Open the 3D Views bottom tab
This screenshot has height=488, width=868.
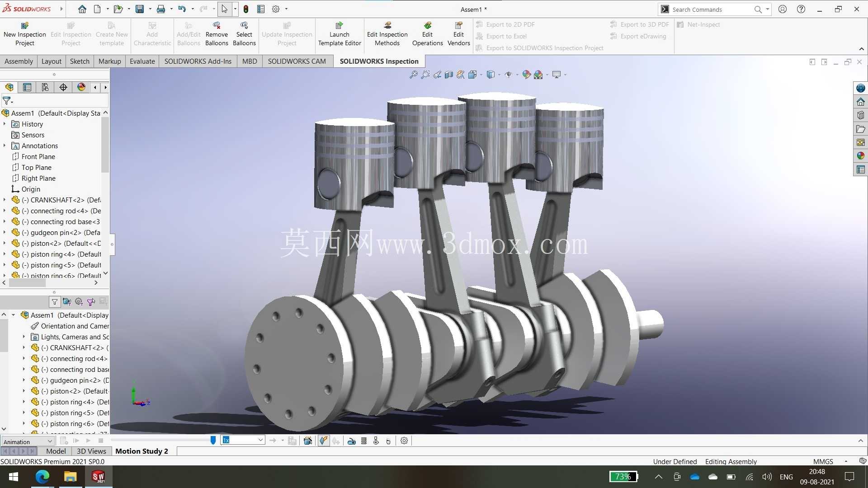[x=91, y=451]
